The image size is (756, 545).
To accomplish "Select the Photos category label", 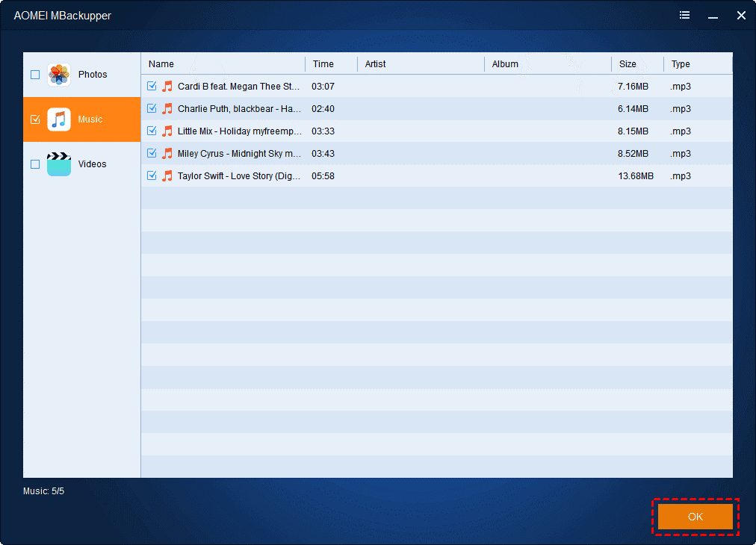I will point(93,75).
